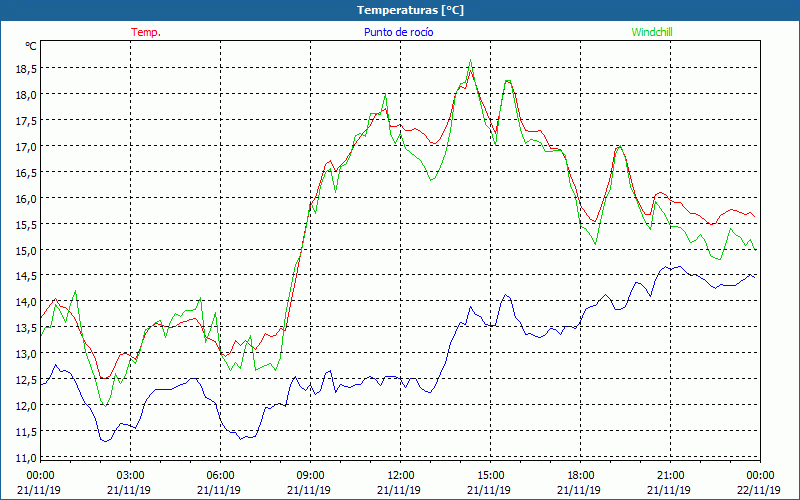The height and width of the screenshot is (500, 800).
Task: Click the 15:00 time axis label
Action: tap(490, 476)
